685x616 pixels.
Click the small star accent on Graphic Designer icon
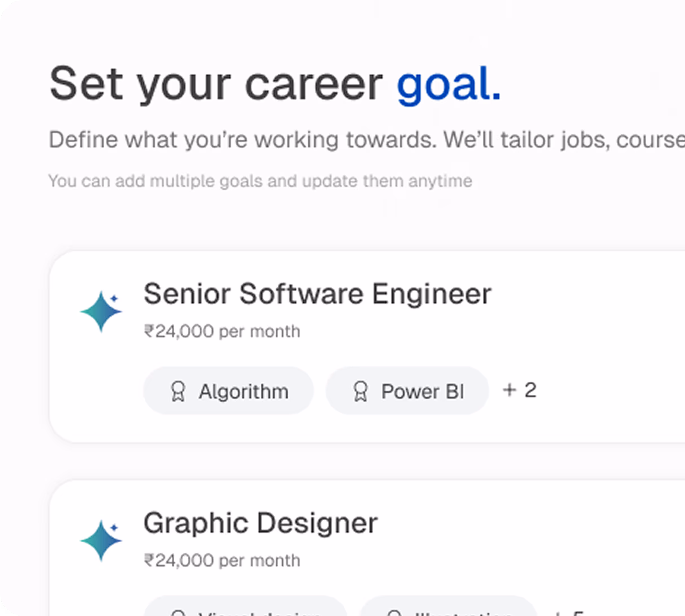tap(114, 527)
